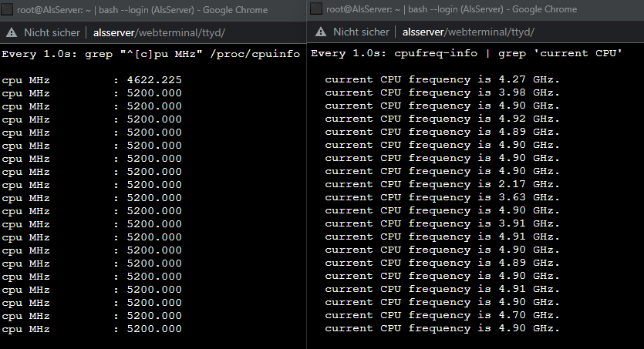
Task: Click the left window's title bar app icon
Action: (x=7, y=9)
